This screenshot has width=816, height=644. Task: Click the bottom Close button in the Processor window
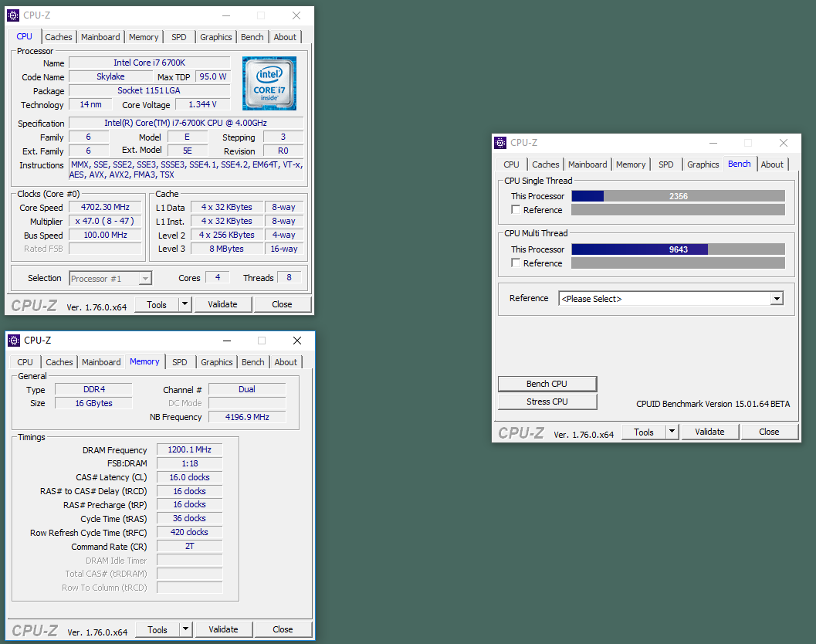pyautogui.click(x=282, y=304)
